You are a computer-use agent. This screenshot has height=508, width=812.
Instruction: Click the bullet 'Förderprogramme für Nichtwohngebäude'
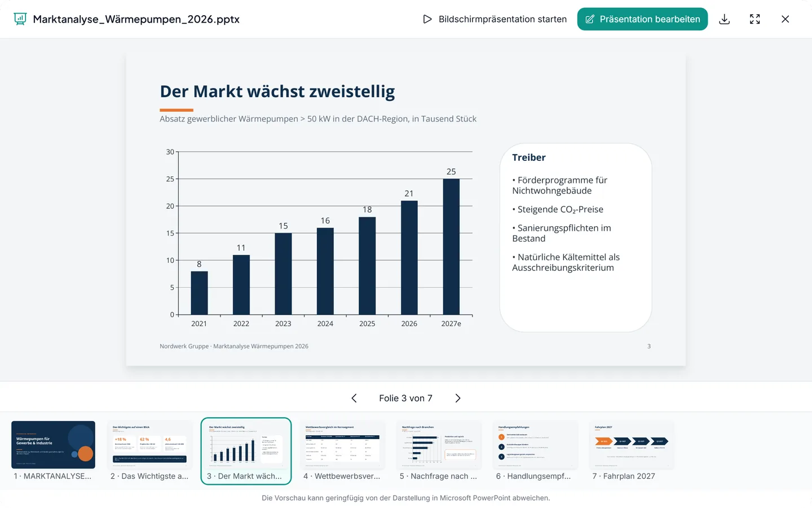[x=560, y=185]
